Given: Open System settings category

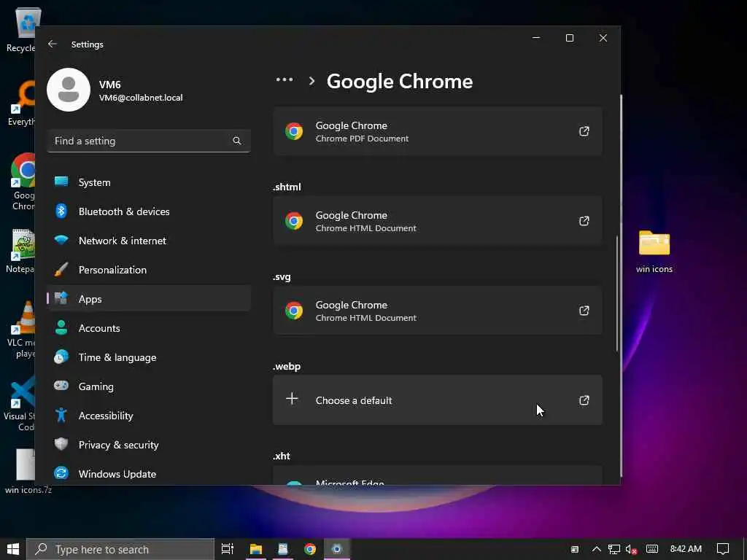Looking at the screenshot, I should 149,182.
